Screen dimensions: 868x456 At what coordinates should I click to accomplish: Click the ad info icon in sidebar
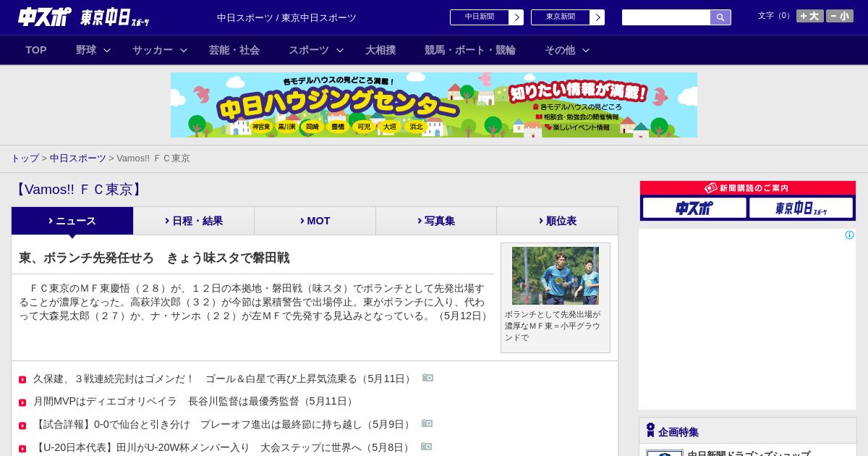tap(849, 235)
